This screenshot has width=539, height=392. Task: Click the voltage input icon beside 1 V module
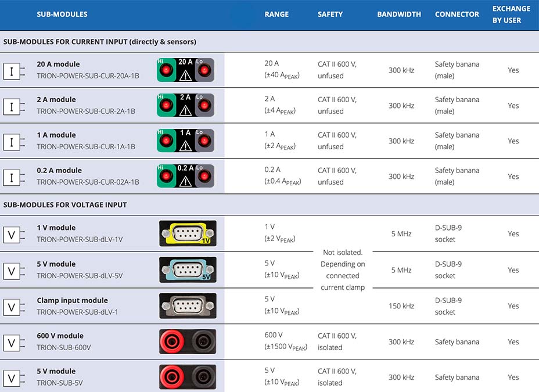tap(13, 235)
